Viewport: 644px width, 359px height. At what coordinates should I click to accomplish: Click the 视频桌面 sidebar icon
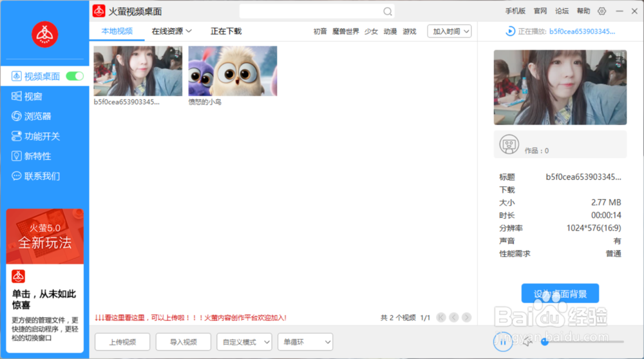pyautogui.click(x=17, y=76)
